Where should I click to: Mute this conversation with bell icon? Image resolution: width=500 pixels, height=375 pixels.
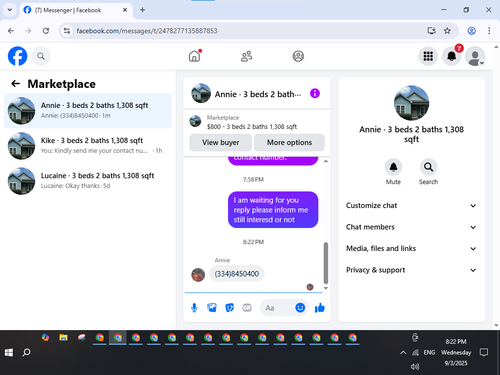[x=393, y=167]
